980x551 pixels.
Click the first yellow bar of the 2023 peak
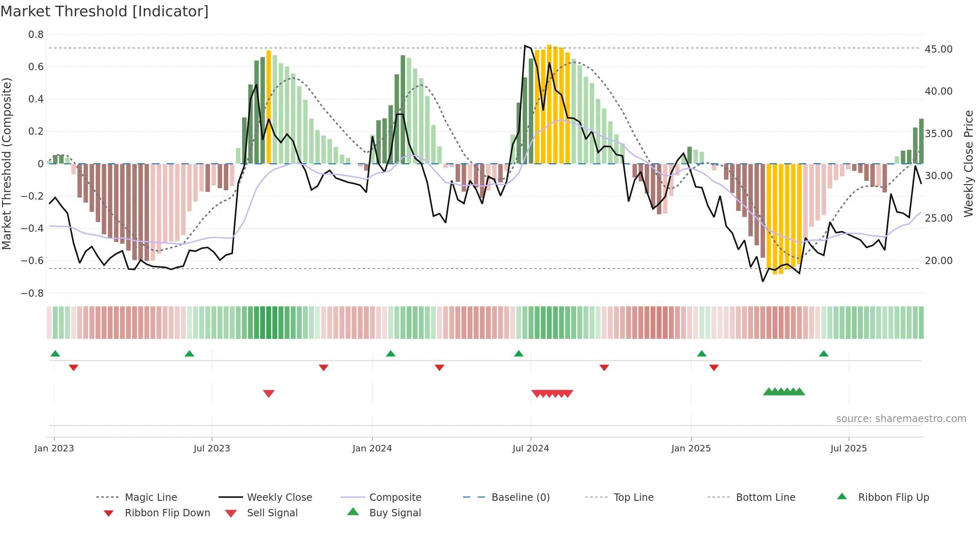click(x=269, y=107)
